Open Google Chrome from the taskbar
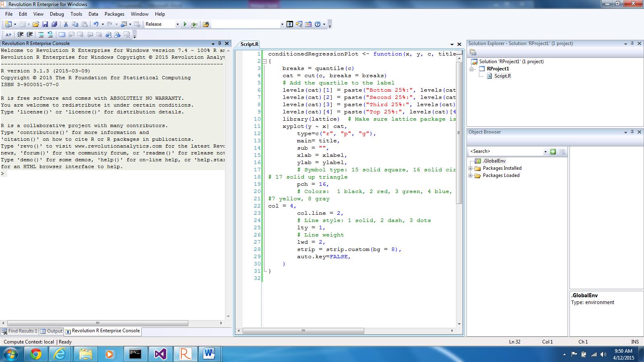Viewport: 644px width, 362px height. [36, 354]
